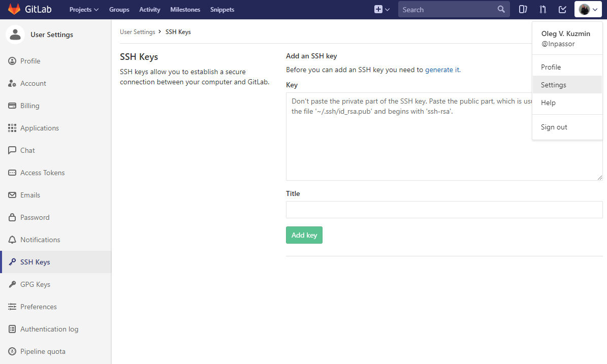Go to Applications label in sidebar
This screenshot has height=364, width=607.
[x=40, y=128]
